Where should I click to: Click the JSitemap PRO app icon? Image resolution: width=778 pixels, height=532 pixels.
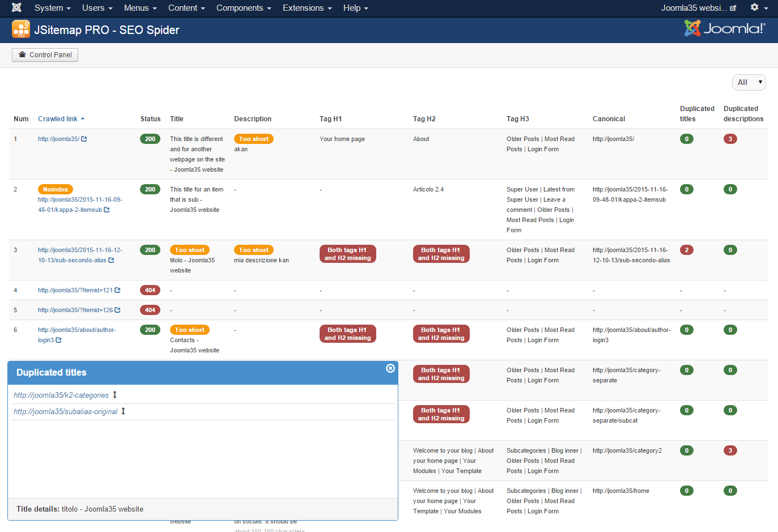21,29
